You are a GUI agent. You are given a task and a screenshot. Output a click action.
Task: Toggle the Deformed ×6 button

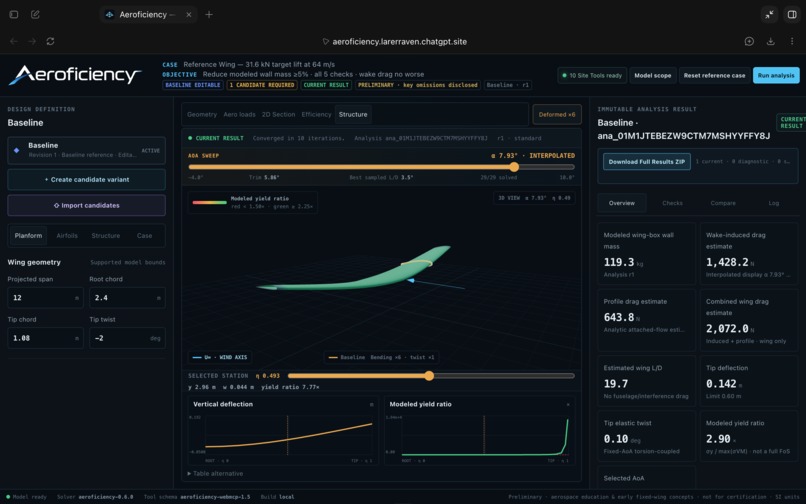[557, 115]
